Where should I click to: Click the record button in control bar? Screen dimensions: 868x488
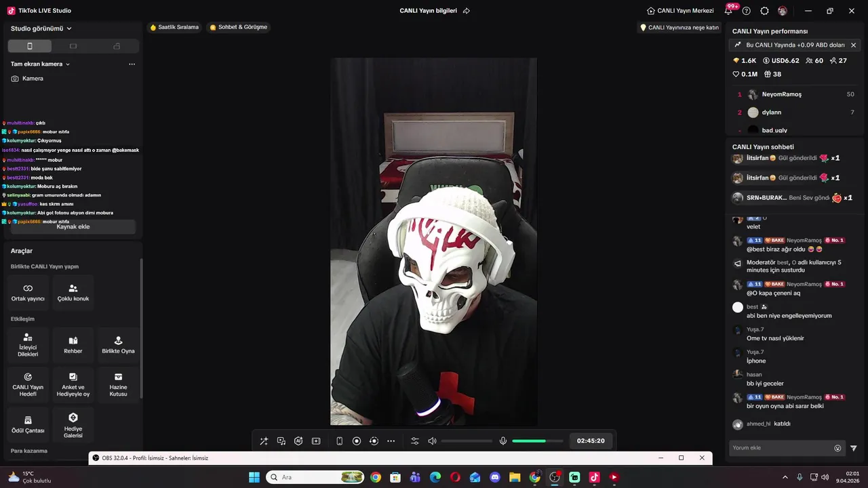tap(357, 441)
